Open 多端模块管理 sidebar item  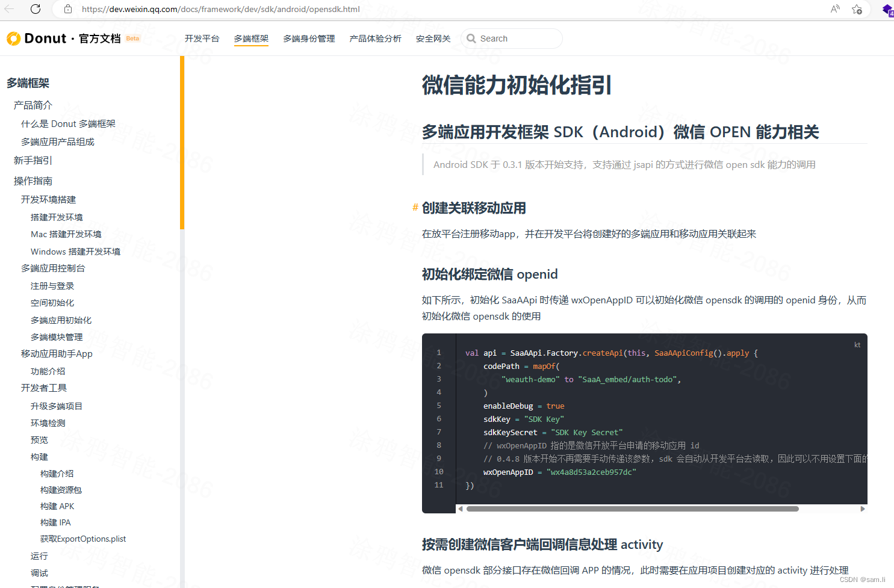click(x=57, y=337)
